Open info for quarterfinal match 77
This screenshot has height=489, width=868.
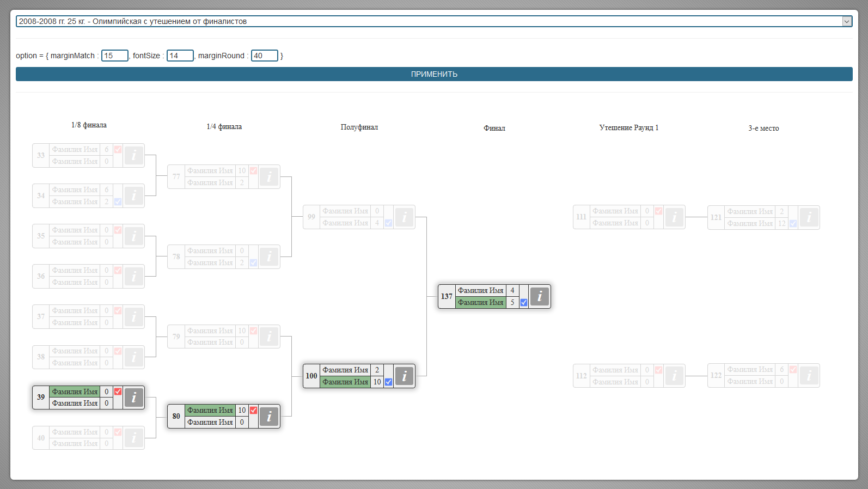[269, 177]
